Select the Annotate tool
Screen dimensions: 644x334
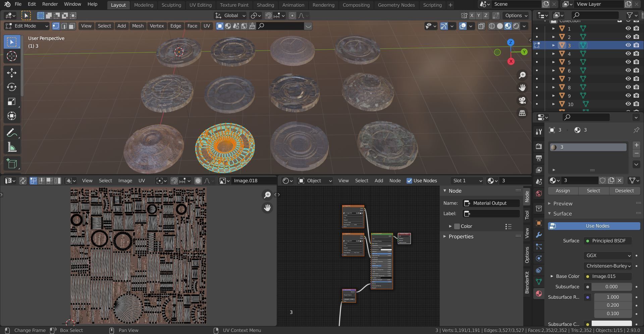point(12,133)
